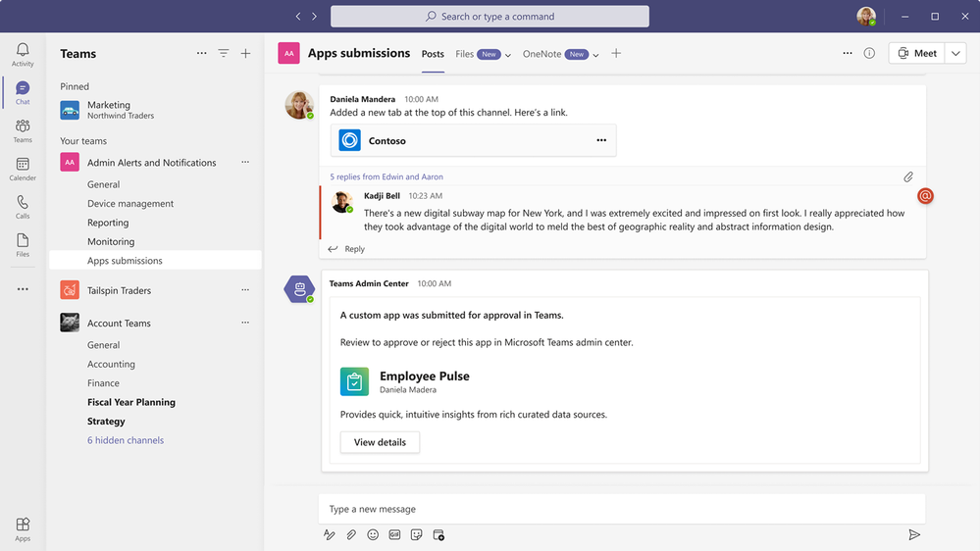Open Contoso card more options
Image resolution: width=980 pixels, height=551 pixels.
[601, 140]
